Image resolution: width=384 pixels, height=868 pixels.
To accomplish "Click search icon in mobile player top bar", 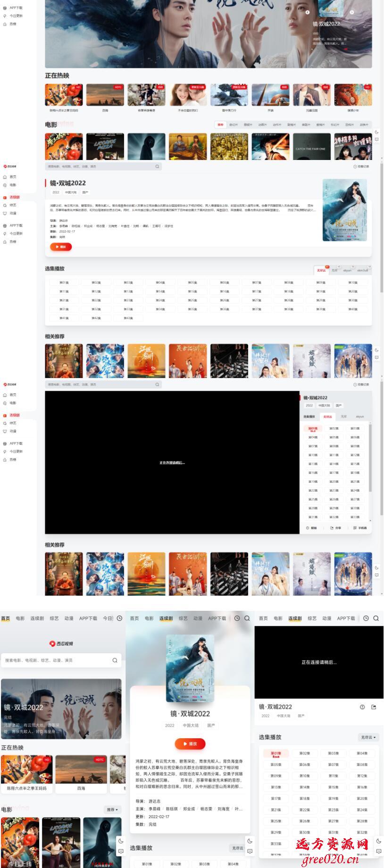I will point(376,618).
